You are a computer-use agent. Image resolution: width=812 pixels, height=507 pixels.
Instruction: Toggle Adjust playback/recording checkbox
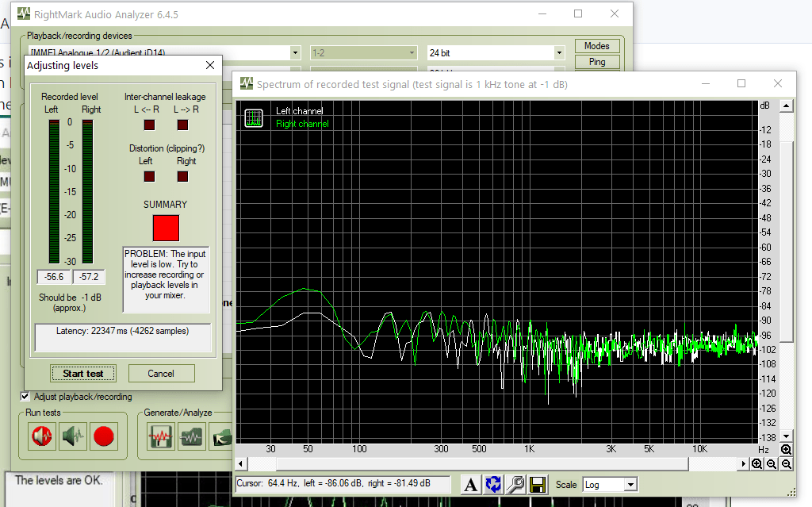click(25, 397)
